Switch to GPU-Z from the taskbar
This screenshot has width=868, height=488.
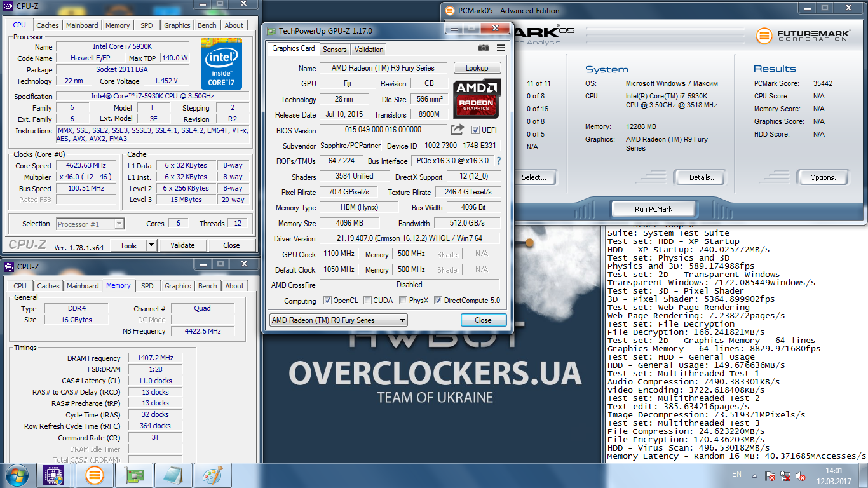pos(134,475)
